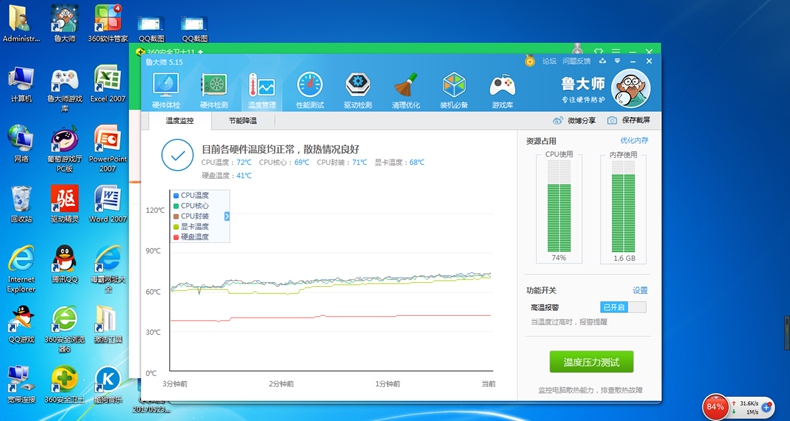Viewport: 790px width, 421px height.
Task: Open the 硬件体检 hardware checkup icon
Action: click(166, 87)
